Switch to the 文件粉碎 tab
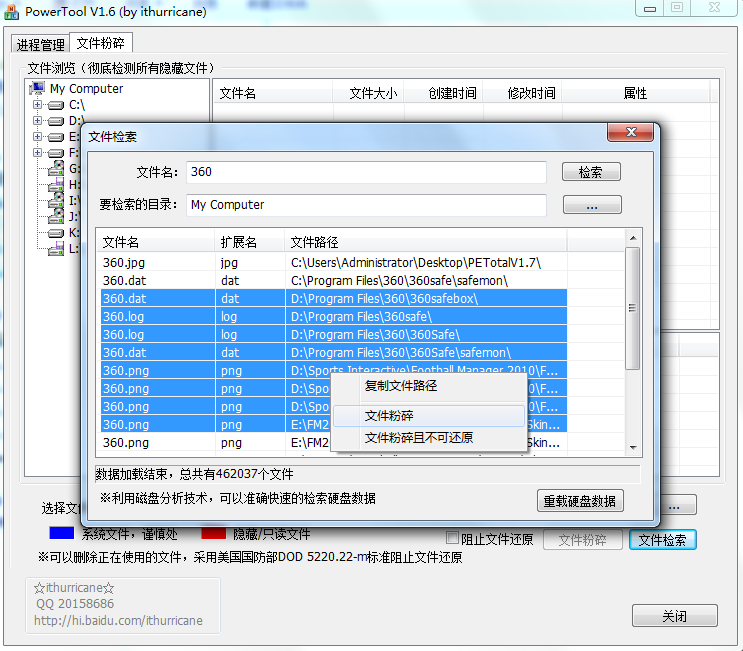 point(100,43)
